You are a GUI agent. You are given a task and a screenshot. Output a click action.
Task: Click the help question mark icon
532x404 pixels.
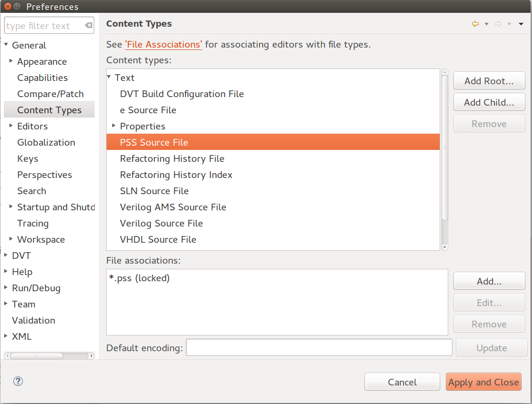click(18, 381)
